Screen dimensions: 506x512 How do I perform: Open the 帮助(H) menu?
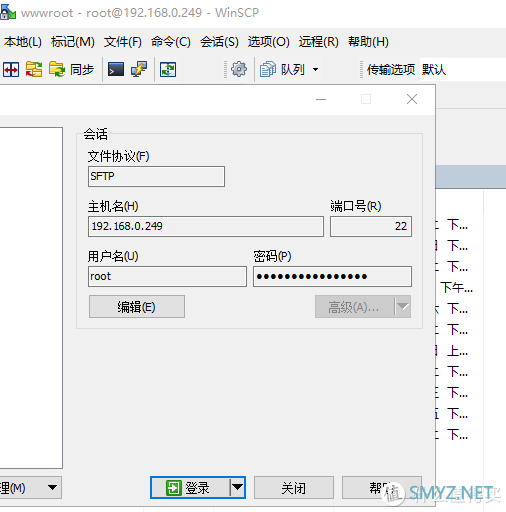pos(368,42)
